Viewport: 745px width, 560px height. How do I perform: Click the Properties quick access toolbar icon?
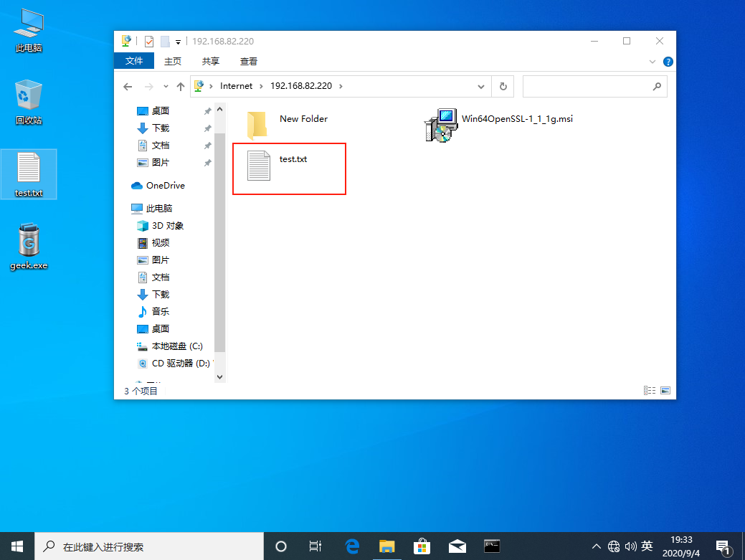[x=148, y=42]
